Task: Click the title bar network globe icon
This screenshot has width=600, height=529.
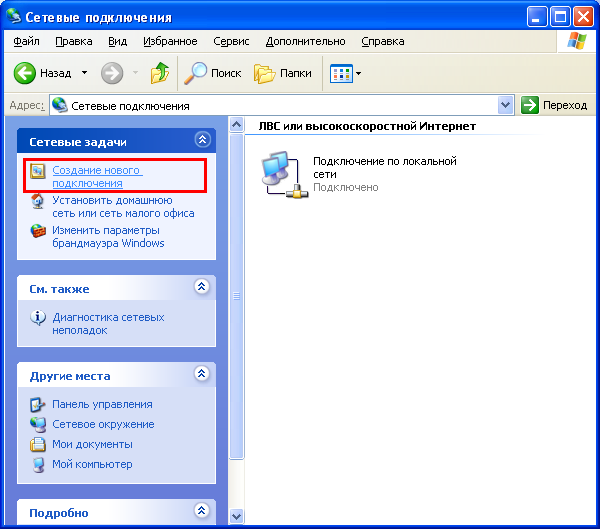Action: point(14,16)
